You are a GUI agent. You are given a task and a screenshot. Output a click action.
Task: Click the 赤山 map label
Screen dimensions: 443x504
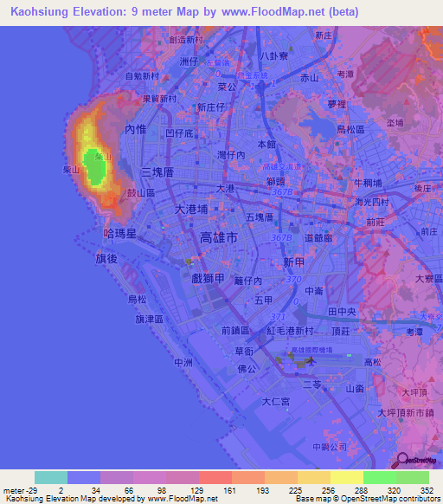coord(309,77)
